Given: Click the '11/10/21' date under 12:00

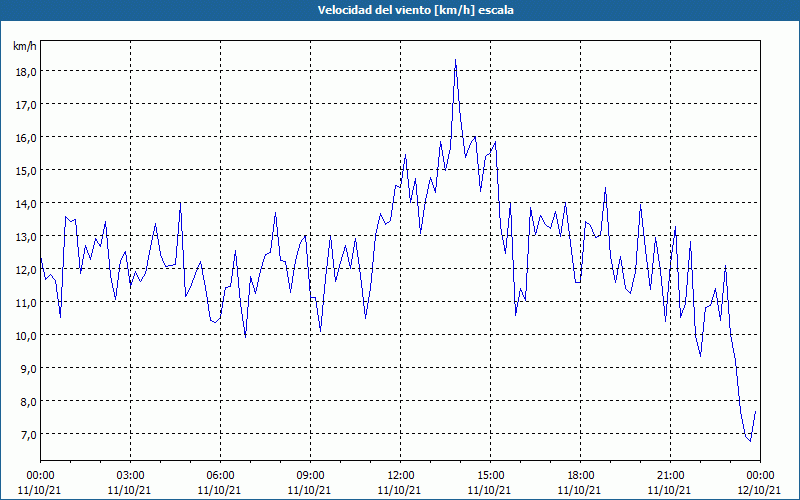Looking at the screenshot, I should click(x=399, y=490).
